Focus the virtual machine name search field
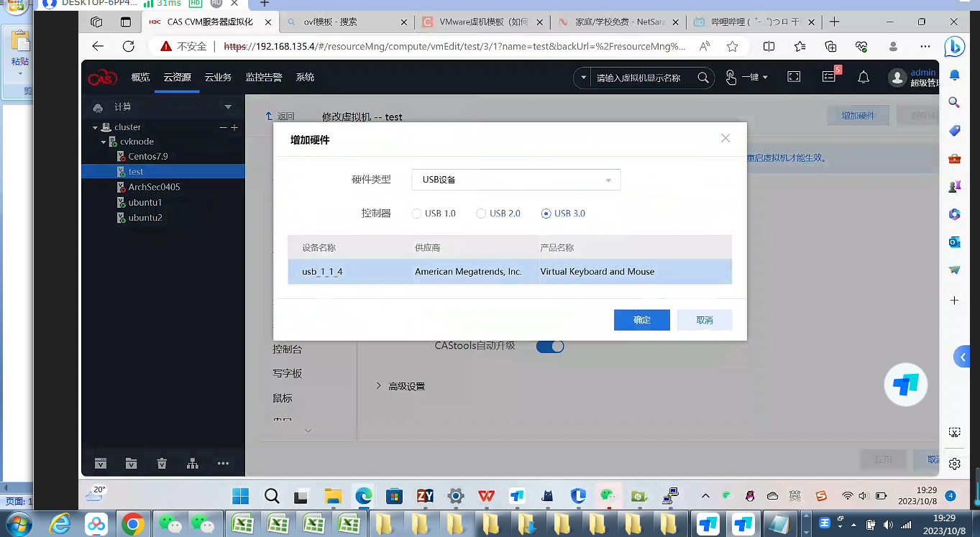 tap(644, 78)
